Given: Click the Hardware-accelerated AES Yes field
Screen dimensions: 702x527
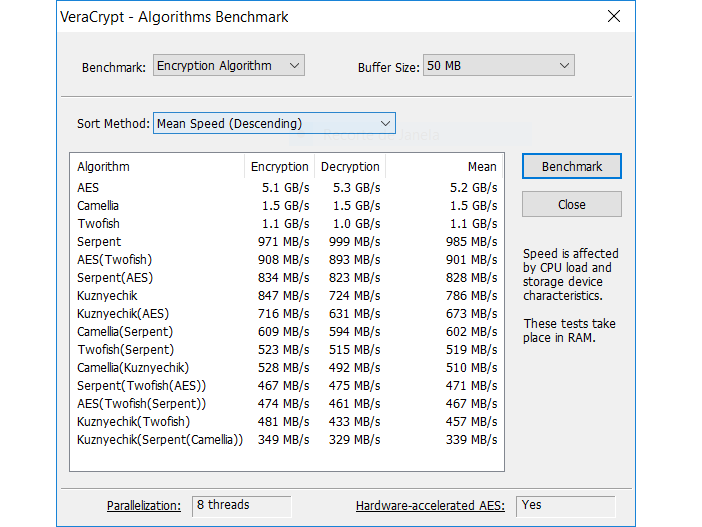Looking at the screenshot, I should click(x=566, y=506).
